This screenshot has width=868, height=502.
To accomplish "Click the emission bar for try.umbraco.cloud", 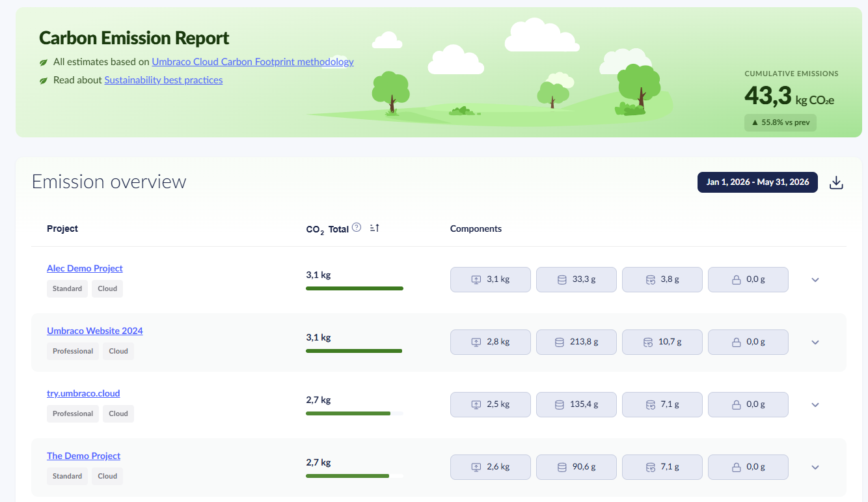I will [355, 413].
